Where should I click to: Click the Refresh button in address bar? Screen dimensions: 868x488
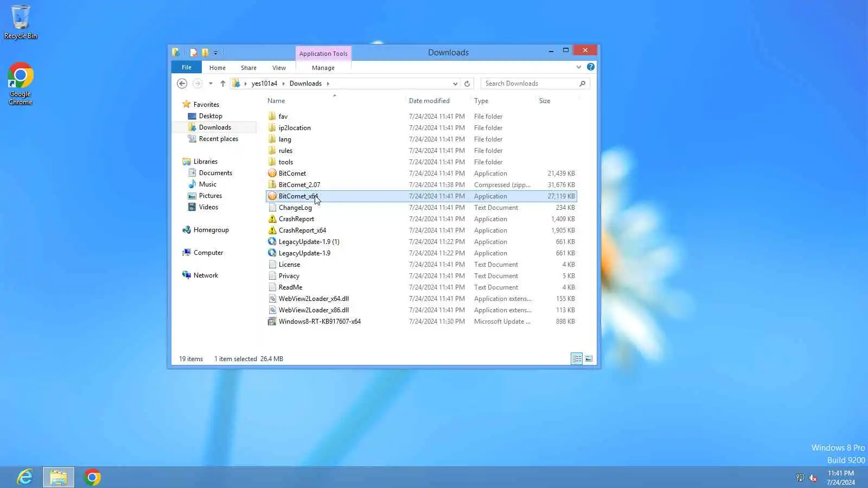(x=467, y=84)
